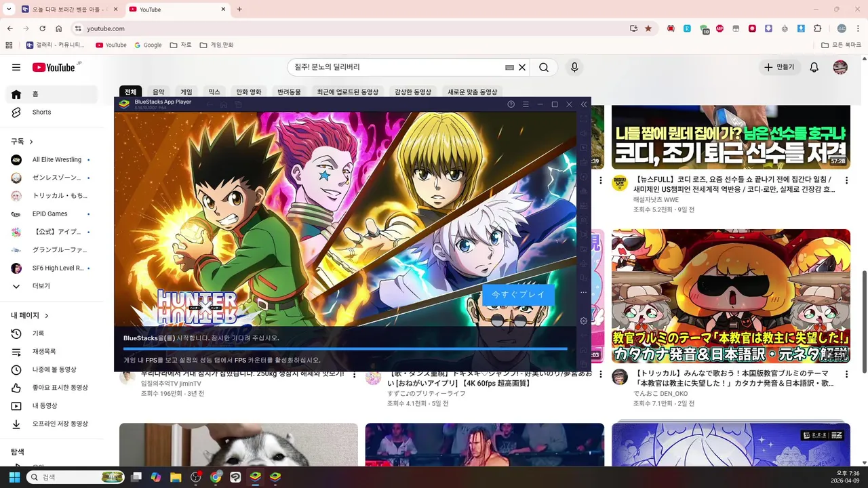Select the 새로운 맞춤 동영상 chip
Screen dimensions: 868x488
pyautogui.click(x=473, y=91)
